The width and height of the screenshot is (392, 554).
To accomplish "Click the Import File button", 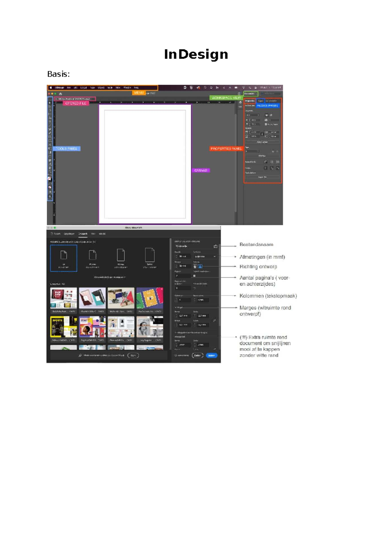I will (262, 177).
